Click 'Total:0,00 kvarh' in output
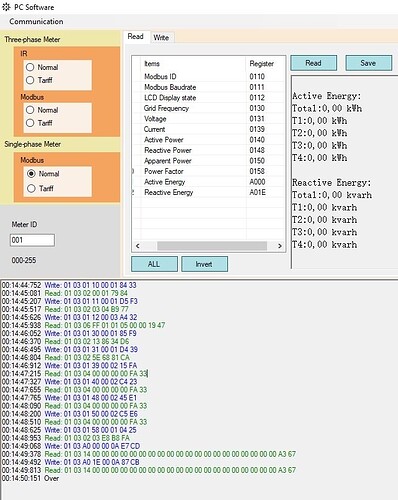The width and height of the screenshot is (398, 500). click(332, 195)
